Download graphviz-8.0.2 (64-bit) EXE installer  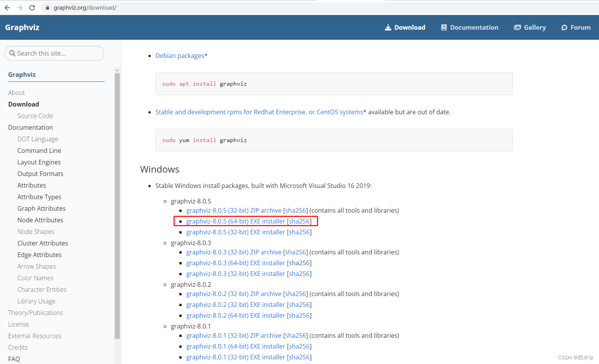coord(236,315)
